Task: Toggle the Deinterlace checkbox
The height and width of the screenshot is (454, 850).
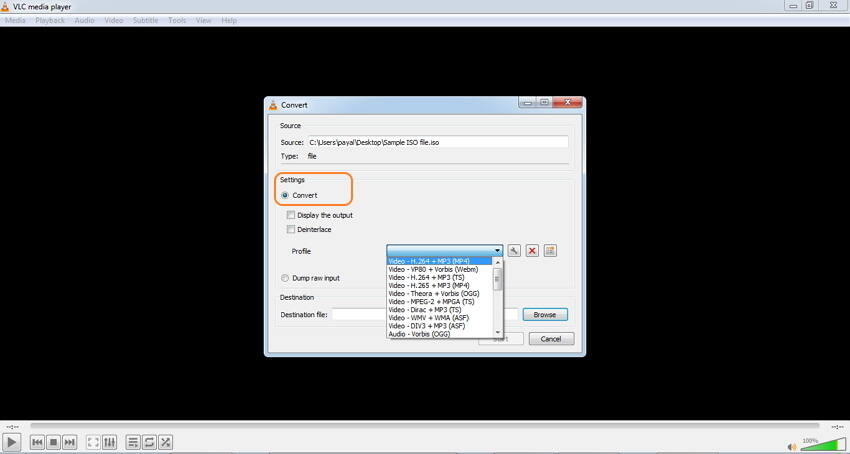Action: click(x=291, y=229)
